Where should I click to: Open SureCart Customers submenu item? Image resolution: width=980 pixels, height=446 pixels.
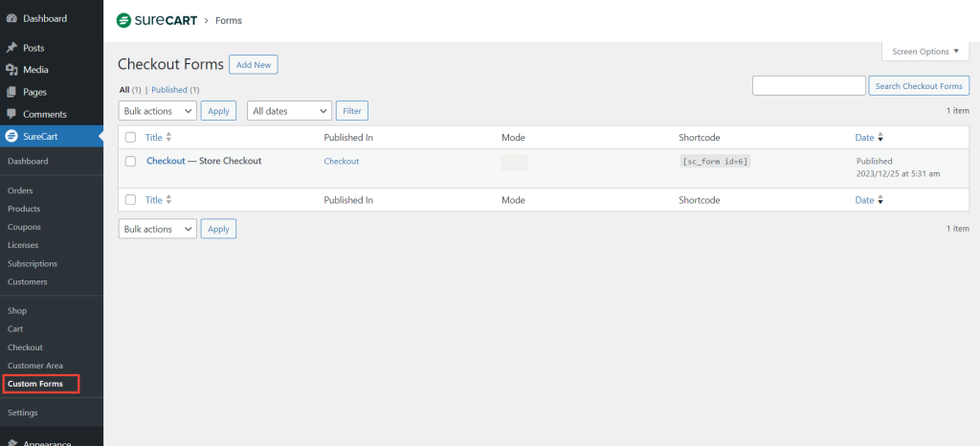click(27, 281)
